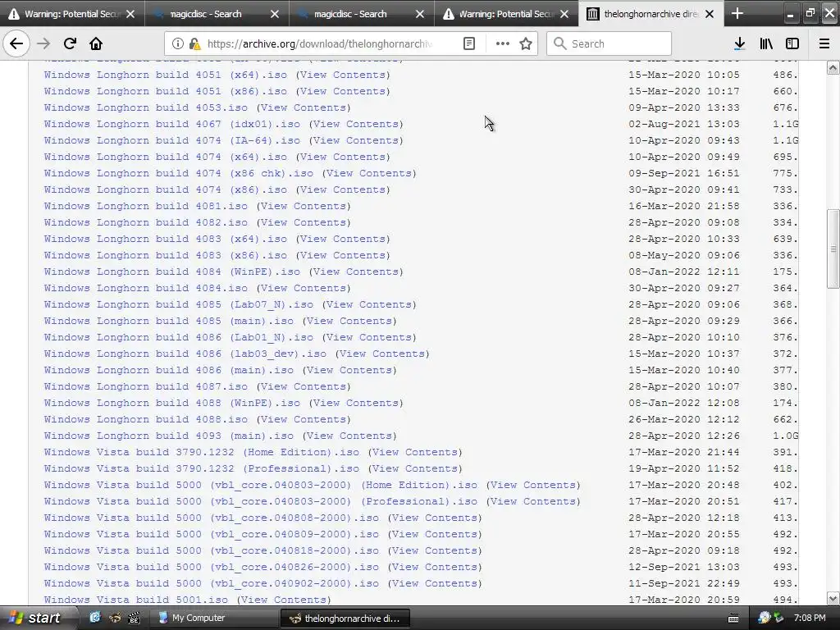
Task: Select the thelonghornarchive directory tab
Action: click(x=643, y=14)
